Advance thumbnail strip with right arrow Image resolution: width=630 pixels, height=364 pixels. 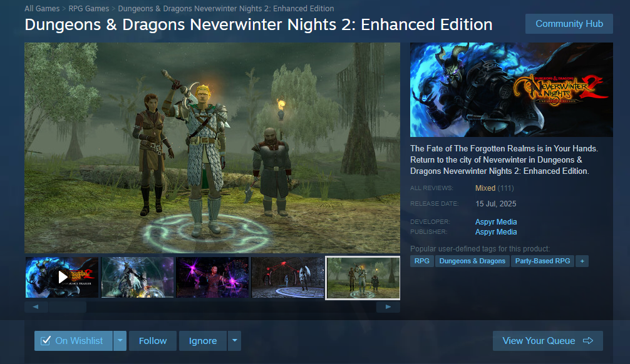point(388,307)
